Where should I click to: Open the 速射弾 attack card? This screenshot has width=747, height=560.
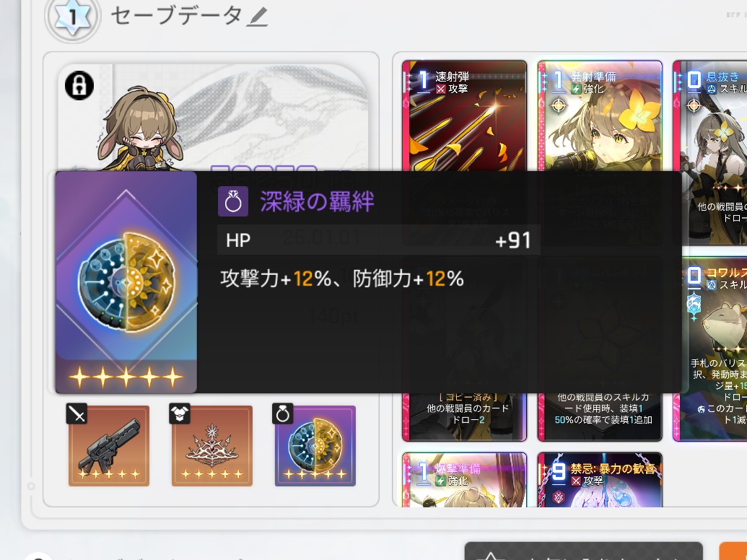tap(465, 115)
